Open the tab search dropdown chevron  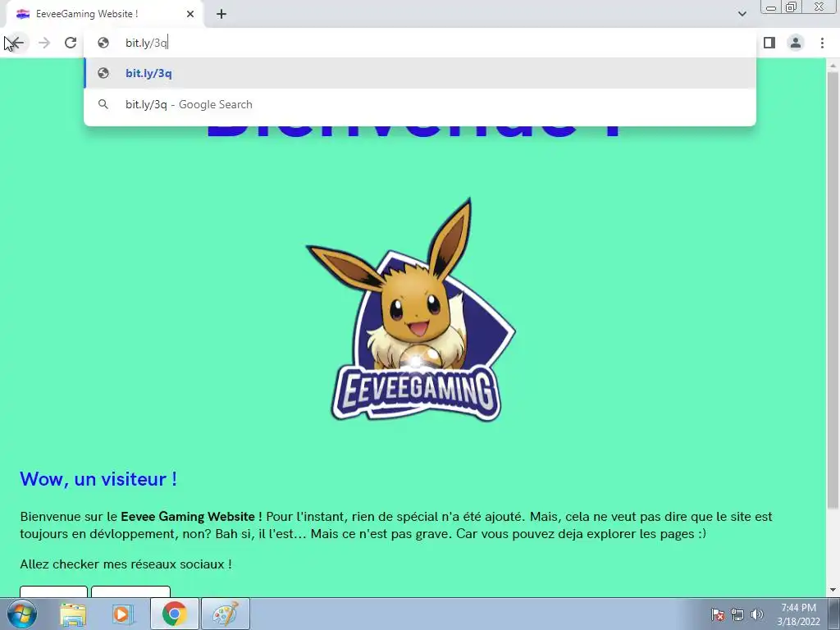(742, 14)
